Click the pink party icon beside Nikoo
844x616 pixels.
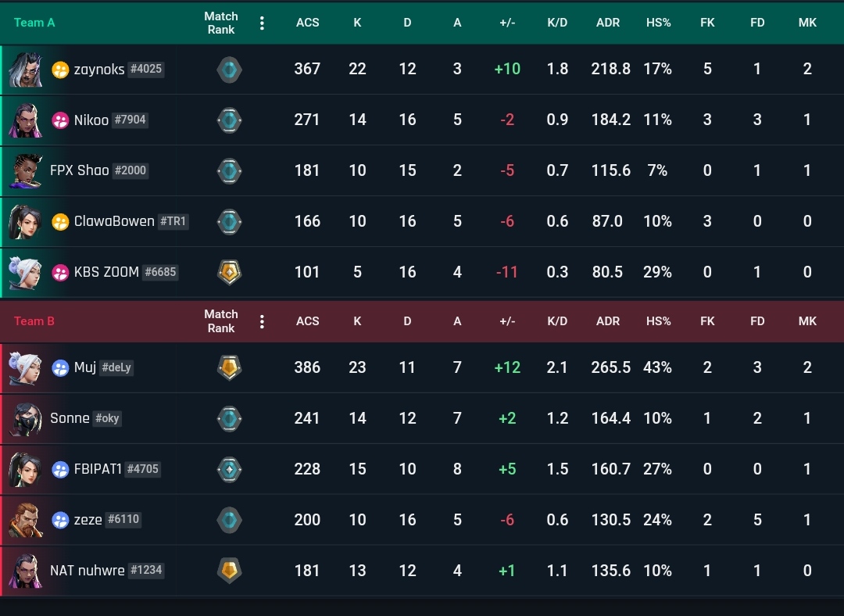tap(60, 120)
